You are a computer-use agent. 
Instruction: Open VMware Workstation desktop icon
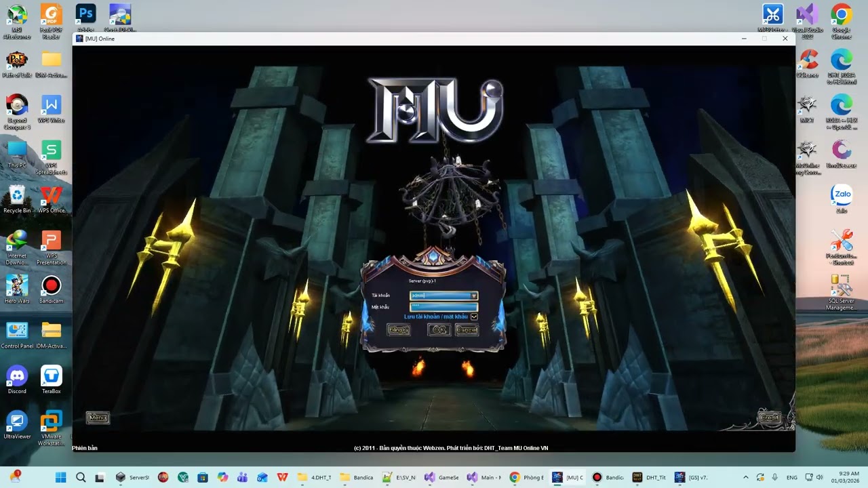(52, 428)
